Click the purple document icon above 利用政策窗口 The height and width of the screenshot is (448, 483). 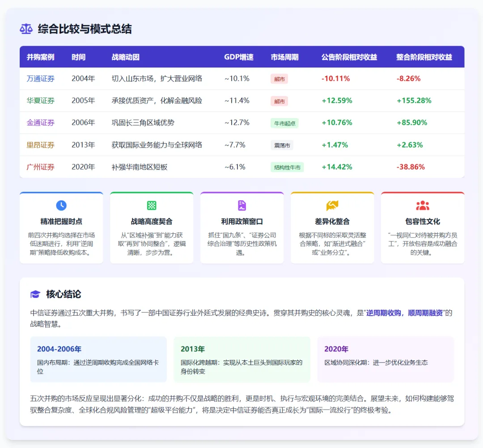[242, 205]
